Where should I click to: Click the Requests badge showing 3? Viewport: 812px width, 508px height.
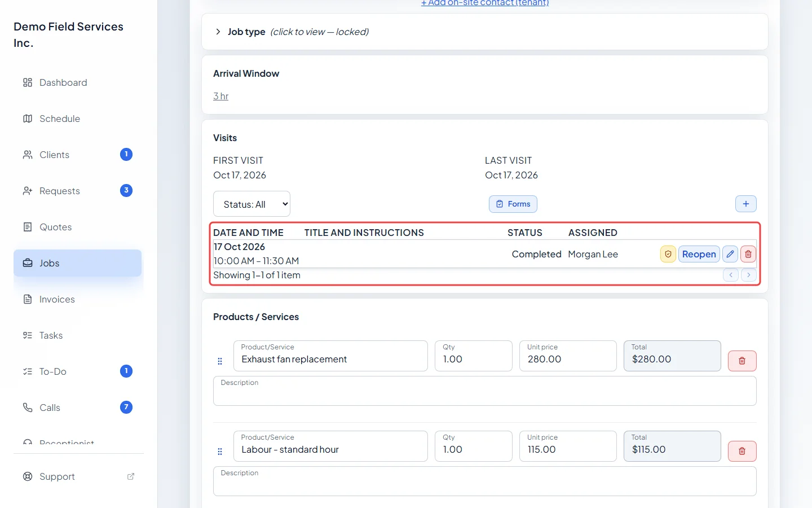tap(126, 190)
